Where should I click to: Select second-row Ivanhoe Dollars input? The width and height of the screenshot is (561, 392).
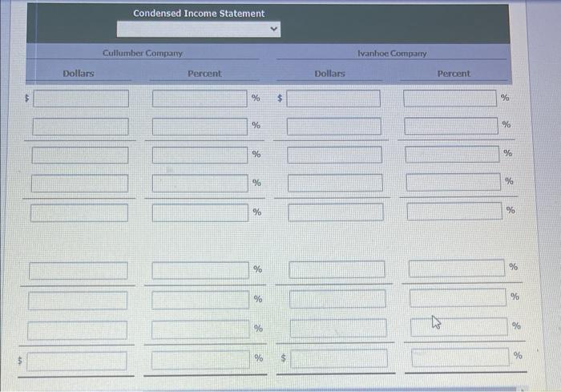334,127
